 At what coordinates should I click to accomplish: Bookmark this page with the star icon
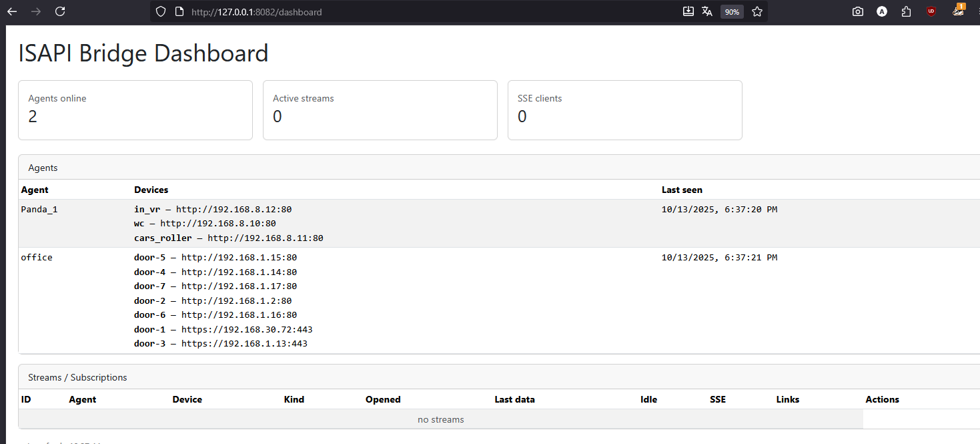pyautogui.click(x=757, y=11)
